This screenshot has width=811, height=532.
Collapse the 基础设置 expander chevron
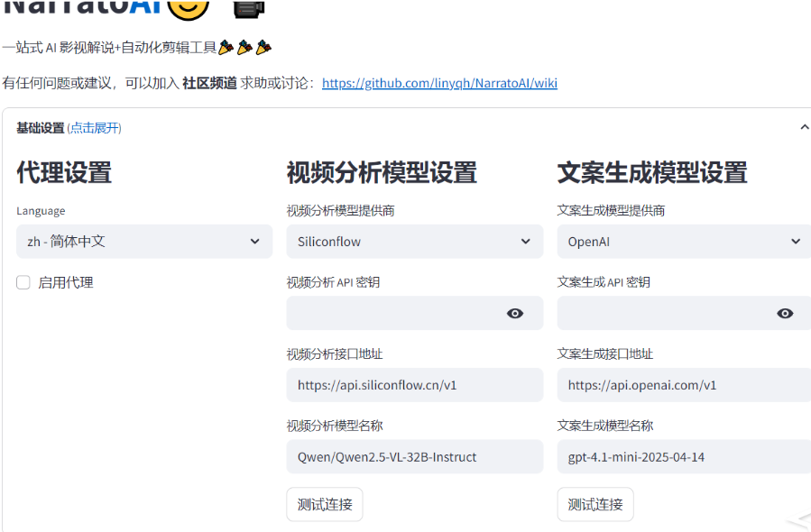[x=805, y=127]
